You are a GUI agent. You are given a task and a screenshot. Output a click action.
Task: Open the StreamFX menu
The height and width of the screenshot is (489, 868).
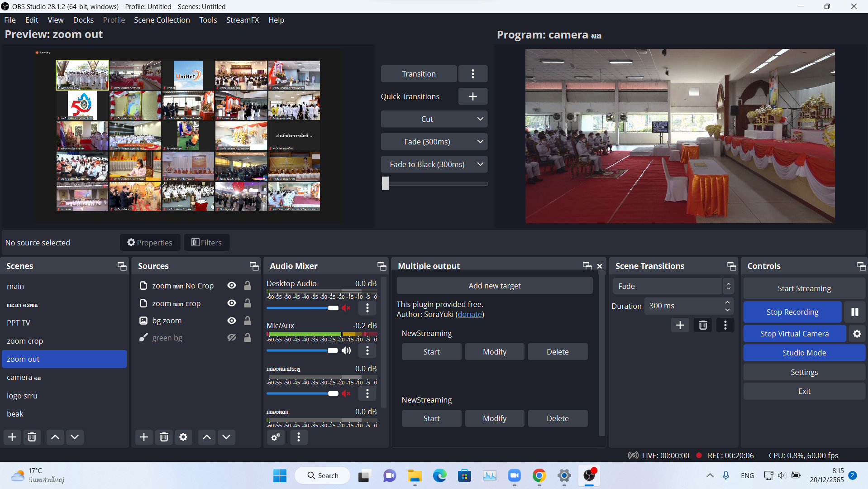[243, 20]
